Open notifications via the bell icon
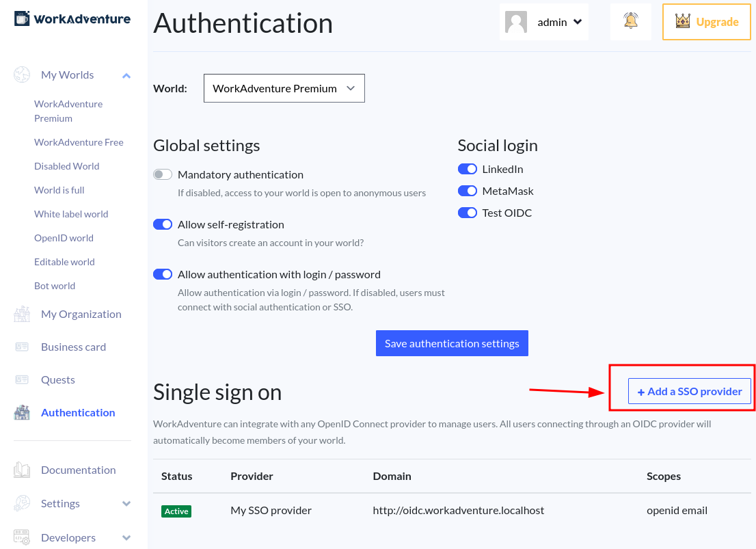 pyautogui.click(x=630, y=21)
